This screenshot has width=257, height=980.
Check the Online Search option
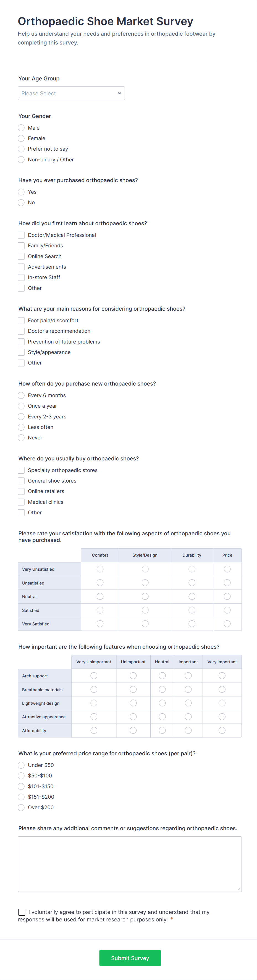[21, 256]
